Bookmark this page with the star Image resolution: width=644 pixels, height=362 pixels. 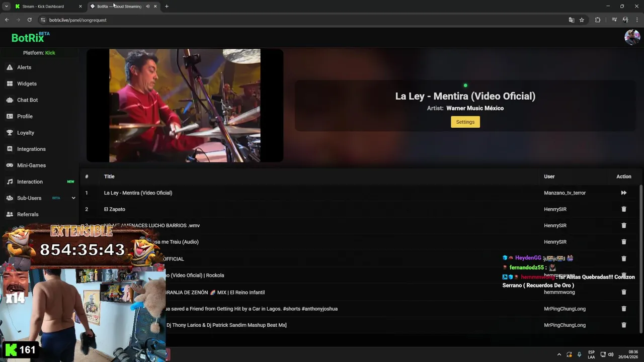(x=582, y=20)
